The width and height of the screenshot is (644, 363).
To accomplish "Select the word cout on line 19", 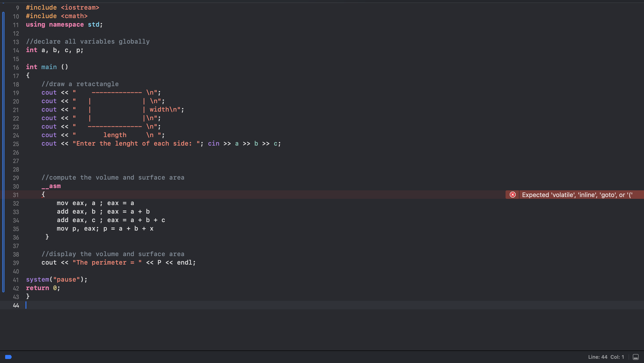I will tap(49, 93).
